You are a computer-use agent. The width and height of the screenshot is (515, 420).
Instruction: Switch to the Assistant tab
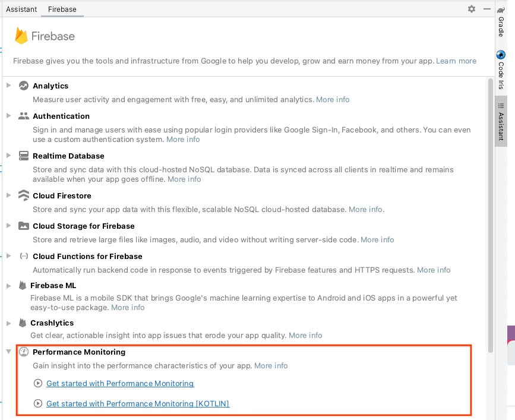[x=21, y=9]
